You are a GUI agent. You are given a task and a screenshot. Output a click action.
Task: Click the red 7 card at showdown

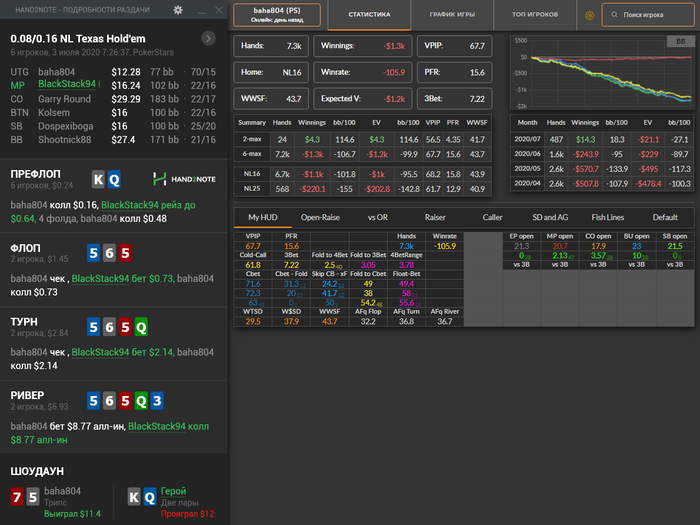pyautogui.click(x=17, y=497)
